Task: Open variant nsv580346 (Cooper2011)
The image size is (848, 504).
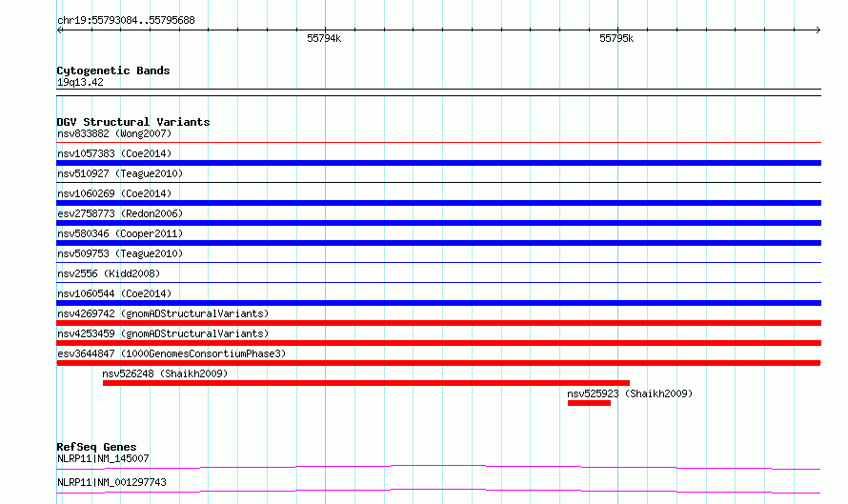Action: pyautogui.click(x=120, y=233)
